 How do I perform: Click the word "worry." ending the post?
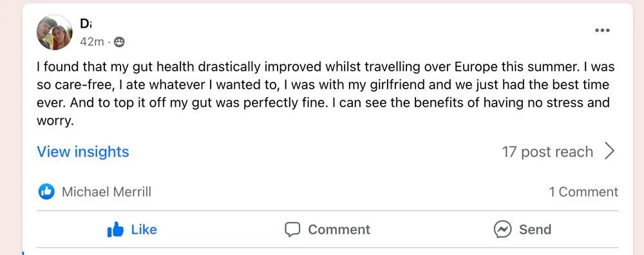pos(55,122)
